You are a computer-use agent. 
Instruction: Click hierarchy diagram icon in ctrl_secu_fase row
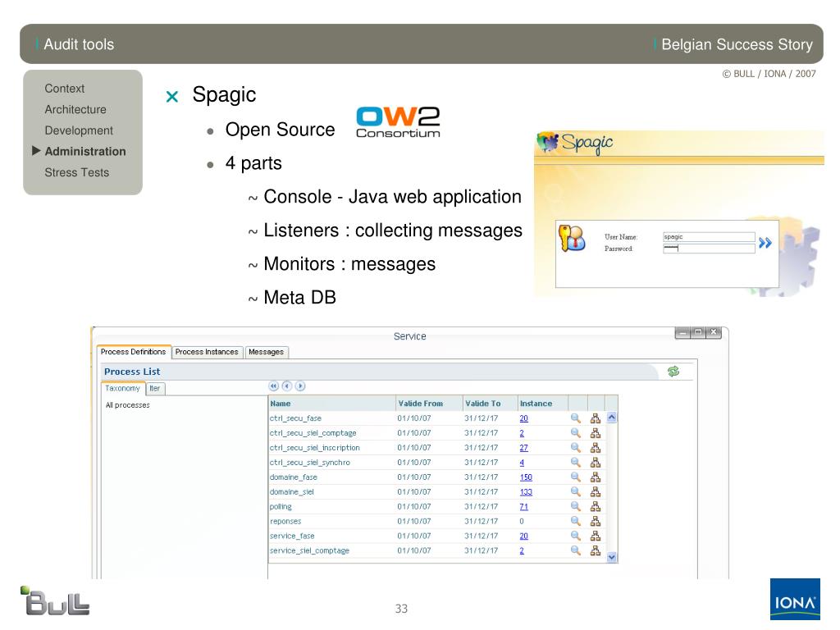coord(596,418)
